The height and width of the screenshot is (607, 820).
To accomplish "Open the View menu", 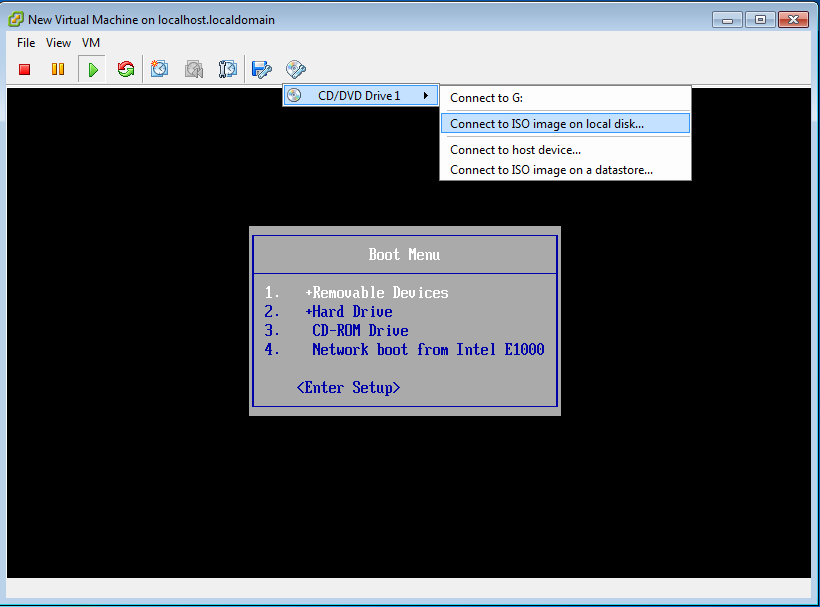I will point(58,43).
